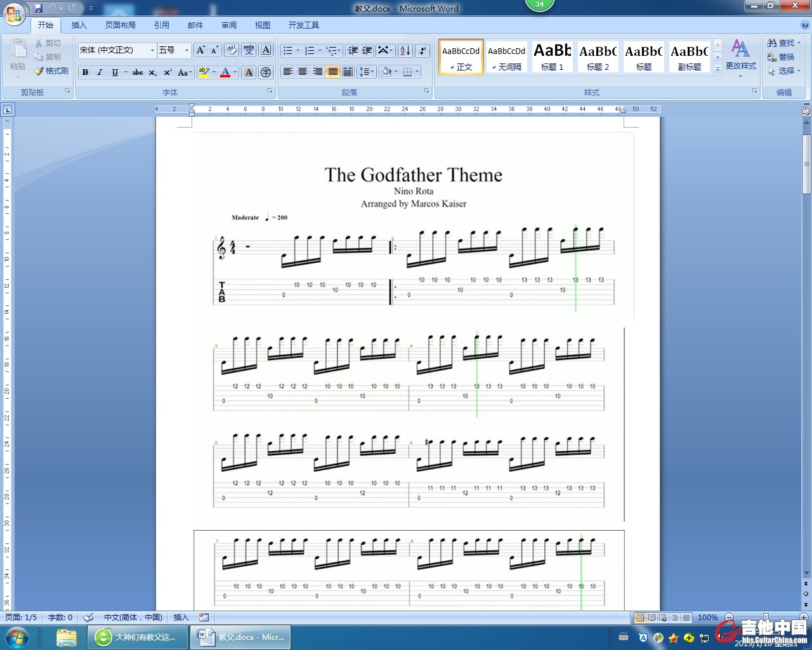The height and width of the screenshot is (650, 812).
Task: Open the 引用 (References) tab
Action: [x=161, y=25]
